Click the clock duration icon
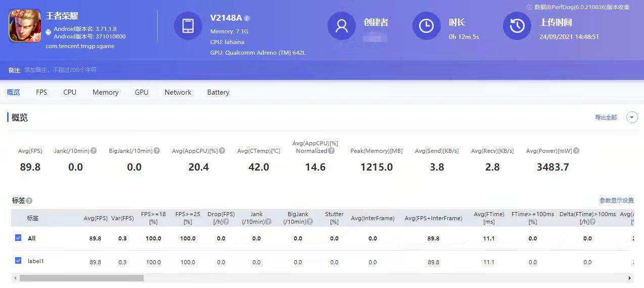Image resolution: width=644 pixels, height=288 pixels. click(x=426, y=26)
